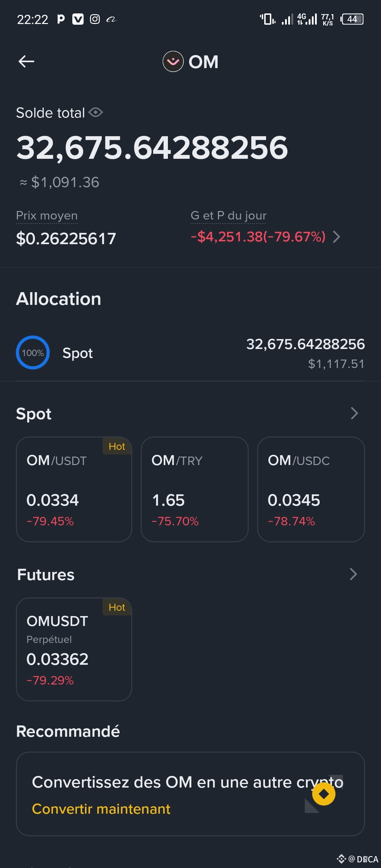
Task: Tap the Instagram icon in status bar
Action: tap(95, 19)
